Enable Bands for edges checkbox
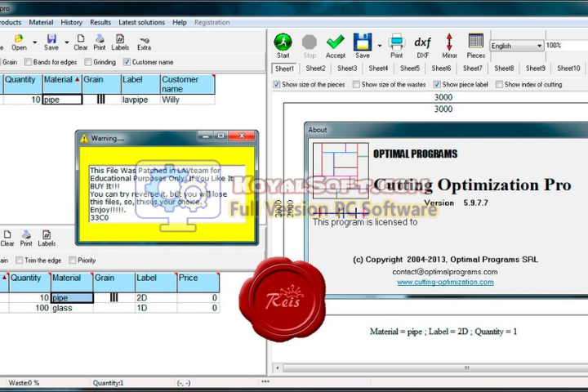The width and height of the screenshot is (588, 392). point(28,62)
